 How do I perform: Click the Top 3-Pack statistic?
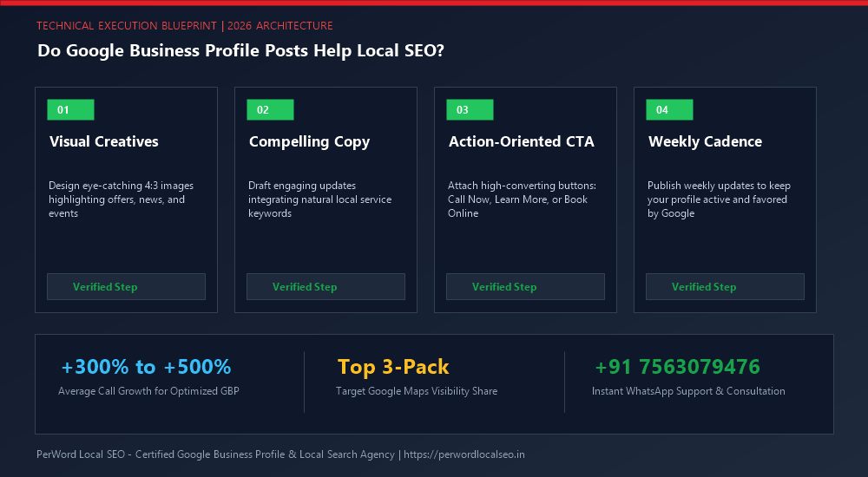tap(393, 367)
